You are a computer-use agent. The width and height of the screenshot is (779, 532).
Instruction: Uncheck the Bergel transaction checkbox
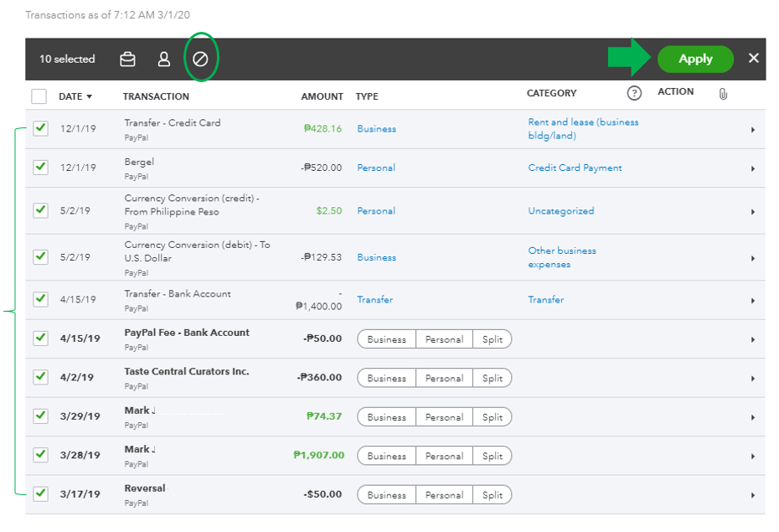tap(40, 168)
